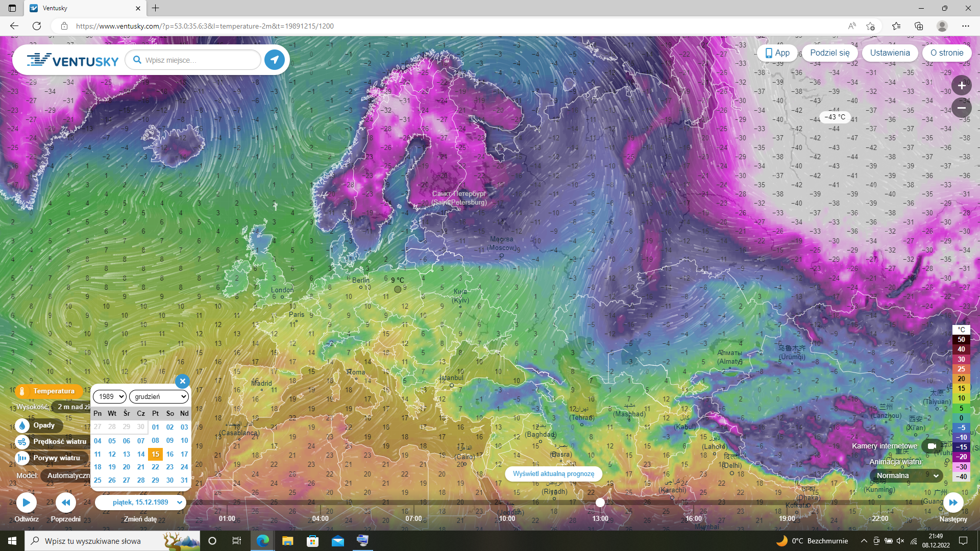Open the Kamery internetowe camera icon

click(932, 446)
